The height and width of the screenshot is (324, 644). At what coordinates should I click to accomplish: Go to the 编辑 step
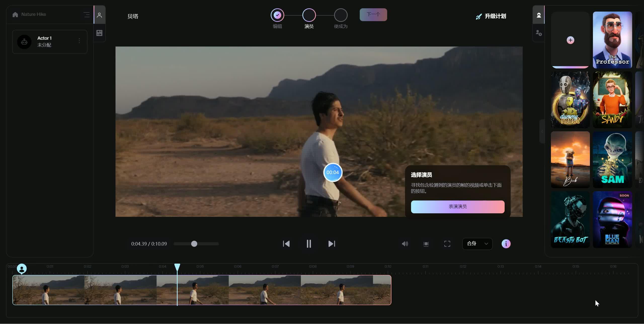[277, 15]
